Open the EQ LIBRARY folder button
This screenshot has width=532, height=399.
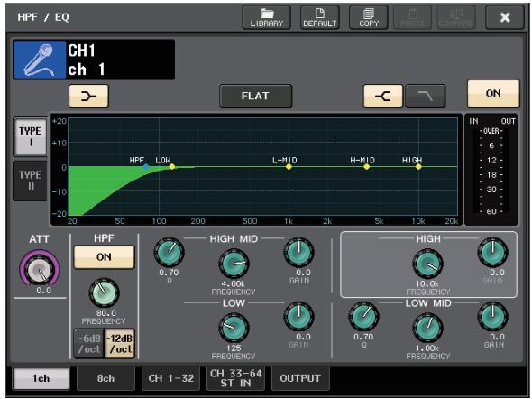(266, 18)
